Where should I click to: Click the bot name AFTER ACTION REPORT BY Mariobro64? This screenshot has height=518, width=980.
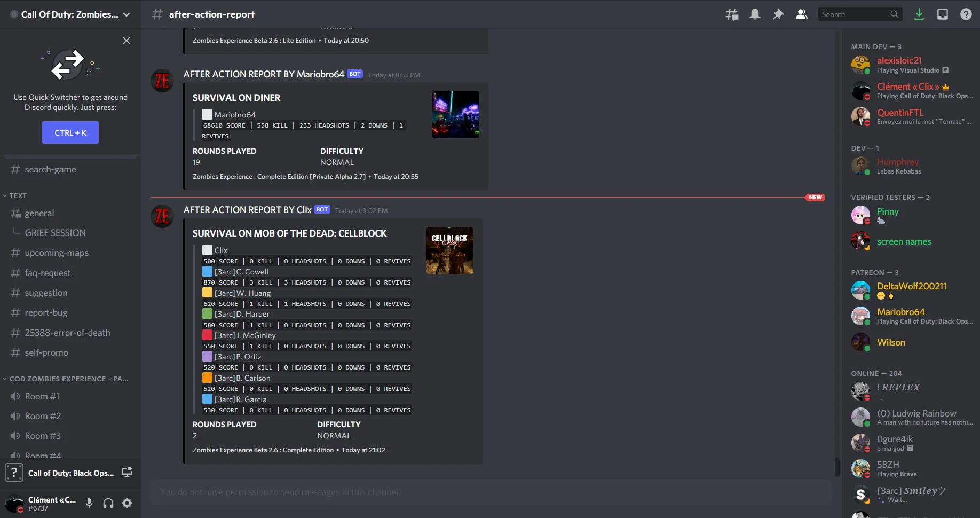(264, 74)
